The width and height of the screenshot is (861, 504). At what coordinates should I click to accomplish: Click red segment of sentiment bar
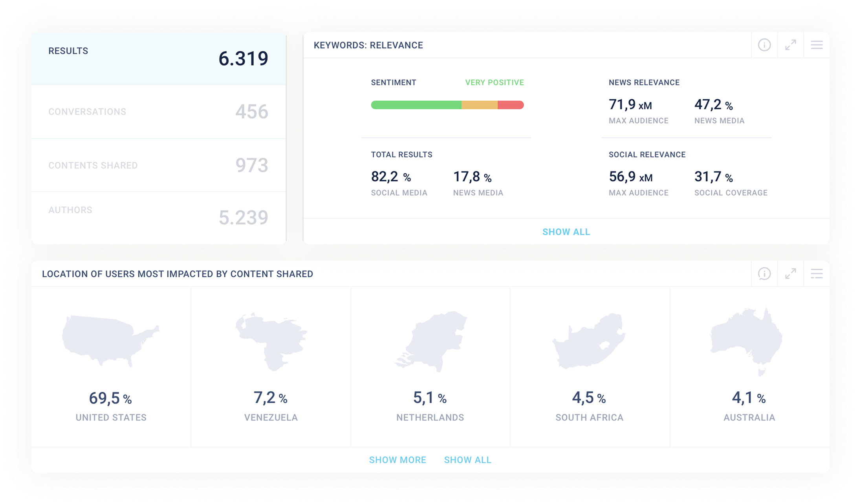510,105
